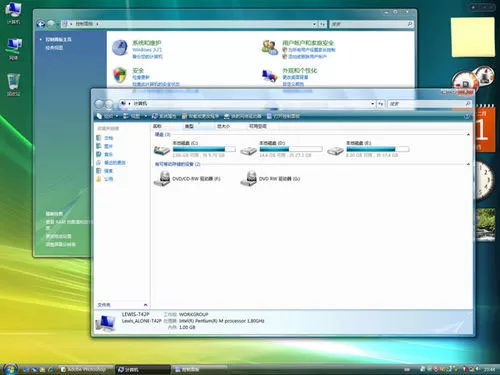Click System Properties in Computer toolbar
Image resolution: width=500 pixels, height=375 pixels.
(164, 116)
